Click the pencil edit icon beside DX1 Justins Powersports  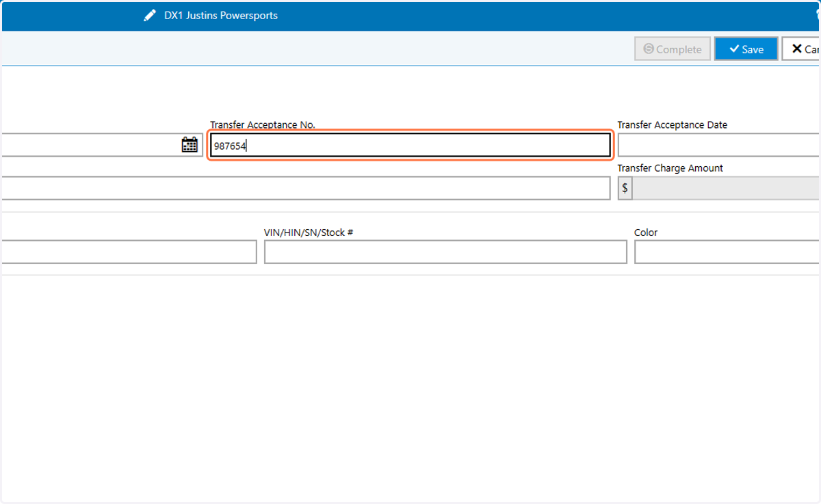(150, 15)
